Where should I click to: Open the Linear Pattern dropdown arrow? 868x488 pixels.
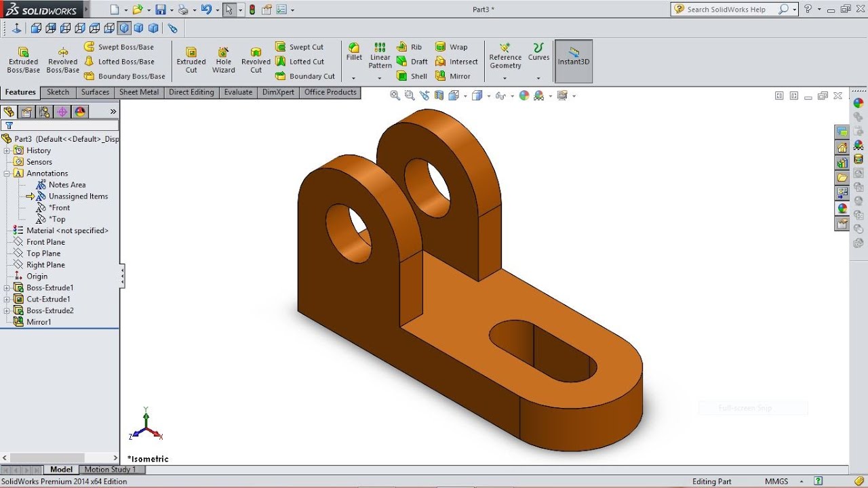tap(380, 79)
